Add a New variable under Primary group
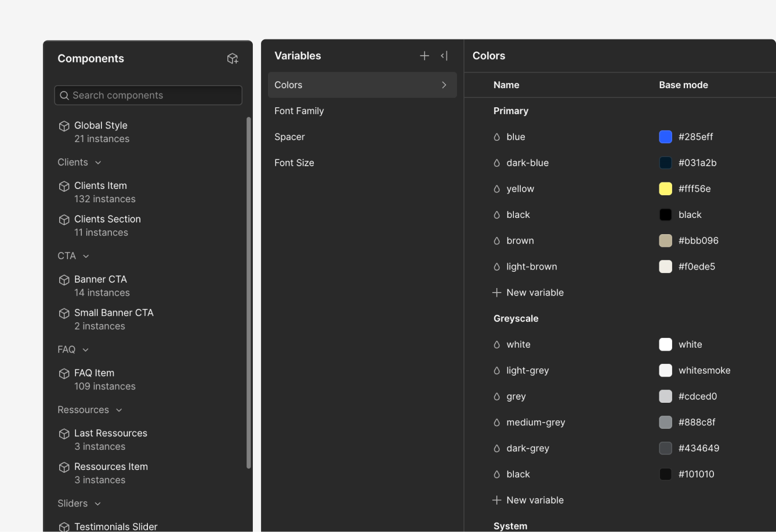The height and width of the screenshot is (532, 776). (528, 293)
